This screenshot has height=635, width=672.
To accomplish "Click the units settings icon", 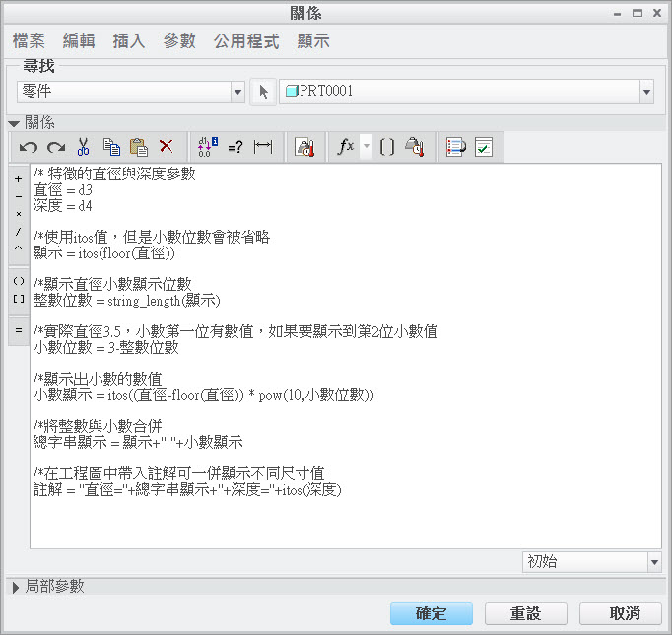I will point(304,148).
